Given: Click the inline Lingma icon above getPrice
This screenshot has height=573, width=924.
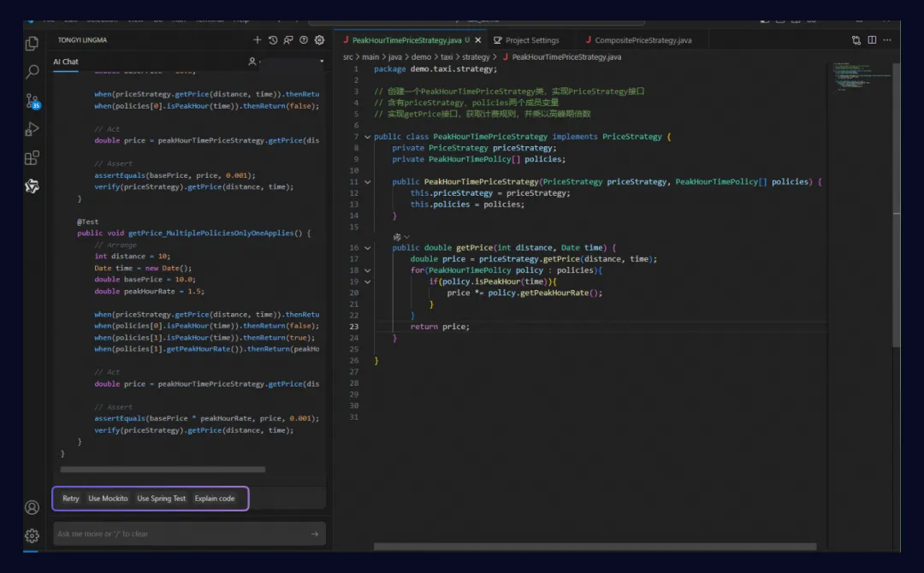Looking at the screenshot, I should pyautogui.click(x=397, y=237).
